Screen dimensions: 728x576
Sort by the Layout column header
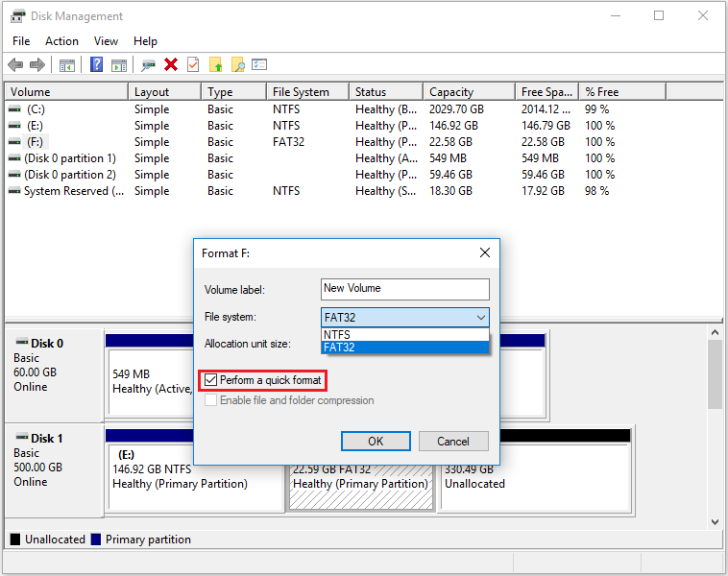pyautogui.click(x=165, y=92)
